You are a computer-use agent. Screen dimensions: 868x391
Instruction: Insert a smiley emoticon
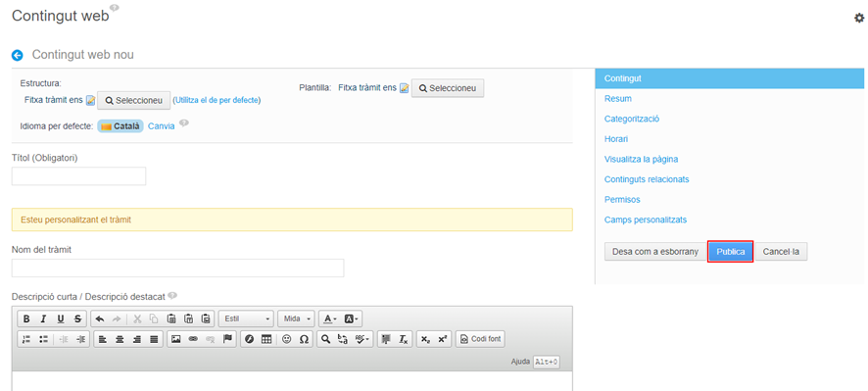pyautogui.click(x=287, y=339)
